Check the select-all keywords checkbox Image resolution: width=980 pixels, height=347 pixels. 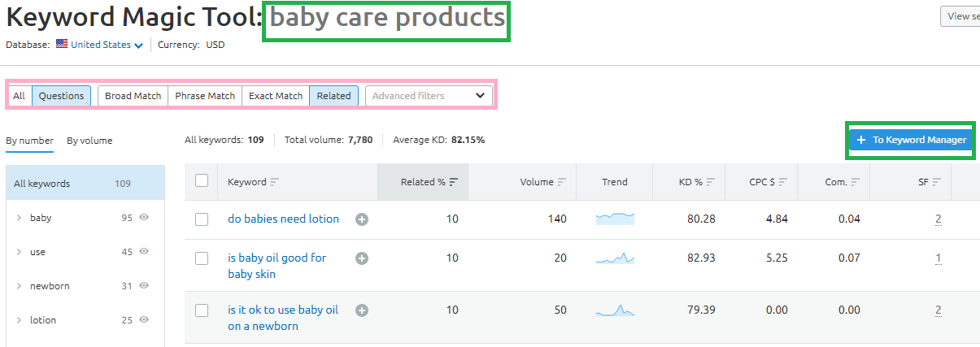click(x=202, y=181)
